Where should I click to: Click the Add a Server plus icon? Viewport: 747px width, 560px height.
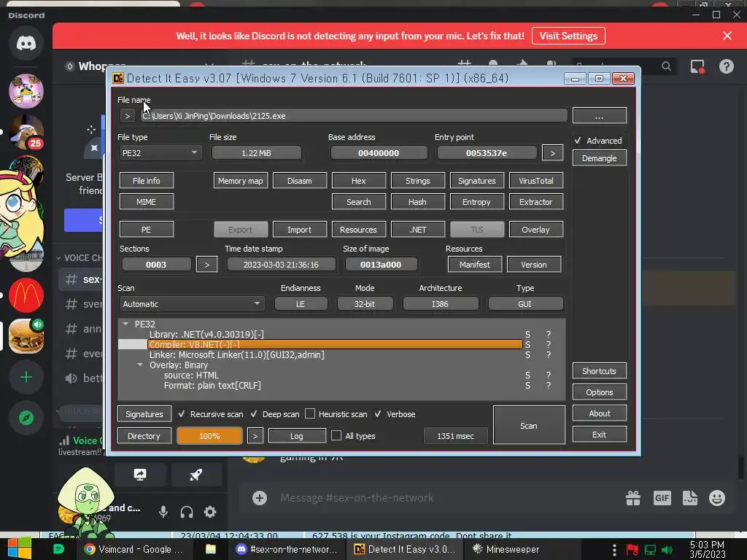click(26, 377)
